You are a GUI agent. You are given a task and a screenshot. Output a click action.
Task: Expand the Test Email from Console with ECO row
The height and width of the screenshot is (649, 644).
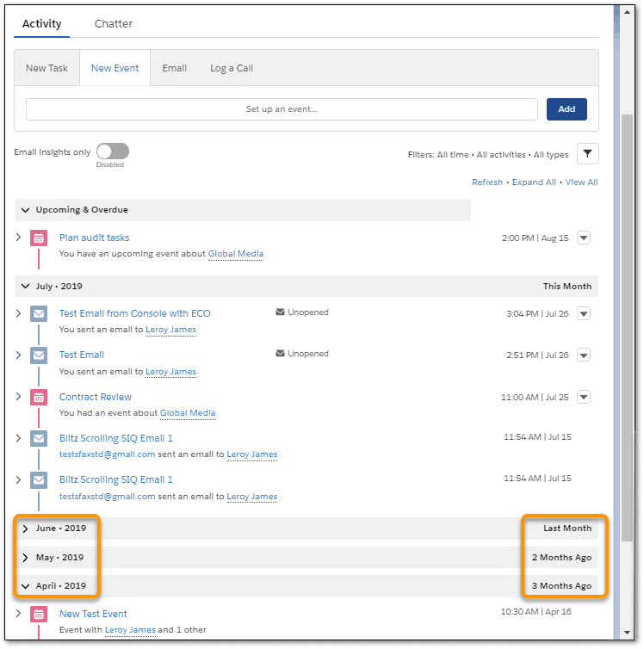(x=18, y=313)
